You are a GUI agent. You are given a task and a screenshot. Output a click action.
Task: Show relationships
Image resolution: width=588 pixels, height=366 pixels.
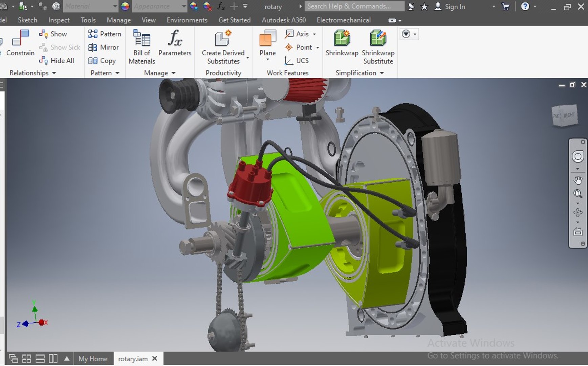(x=53, y=34)
